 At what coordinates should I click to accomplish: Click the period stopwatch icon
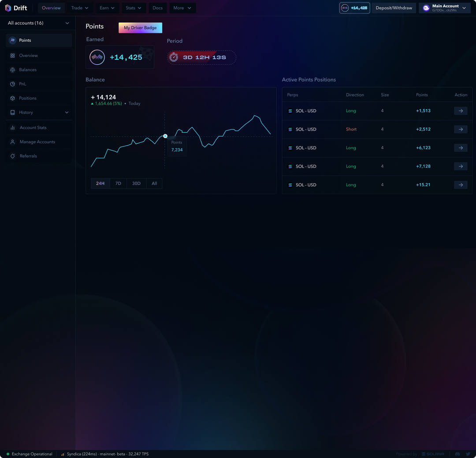(174, 57)
